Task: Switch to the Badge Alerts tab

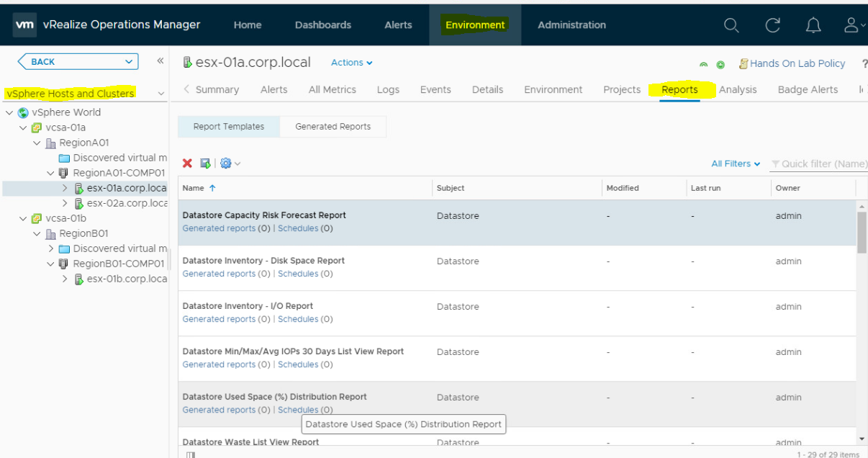Action: pos(808,89)
